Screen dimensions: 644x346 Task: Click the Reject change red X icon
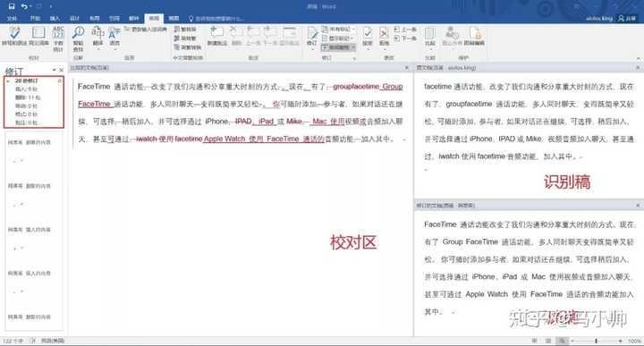(x=384, y=36)
